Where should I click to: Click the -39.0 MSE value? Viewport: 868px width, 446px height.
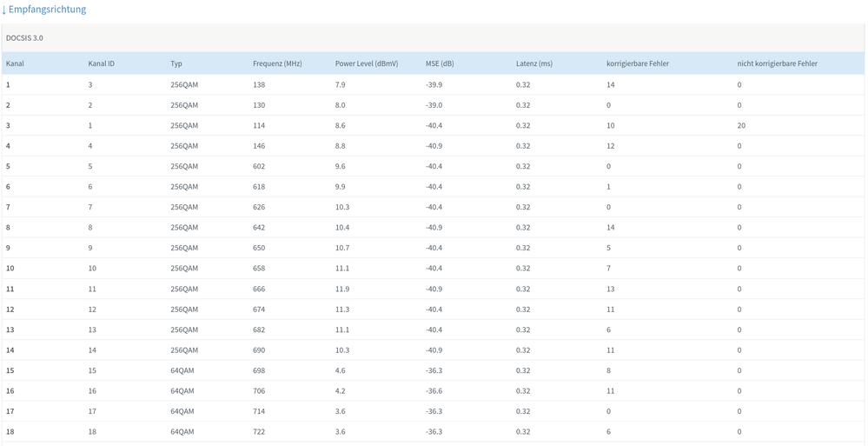click(434, 105)
